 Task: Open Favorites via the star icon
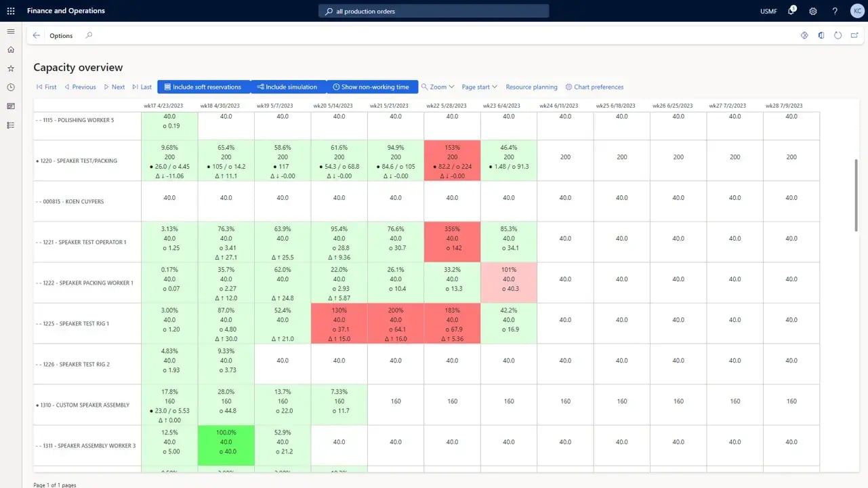pos(10,68)
